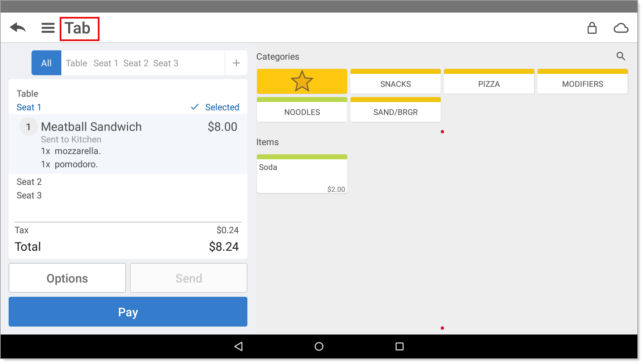Open the search magnifier in Categories
This screenshot has width=643, height=364.
click(621, 56)
